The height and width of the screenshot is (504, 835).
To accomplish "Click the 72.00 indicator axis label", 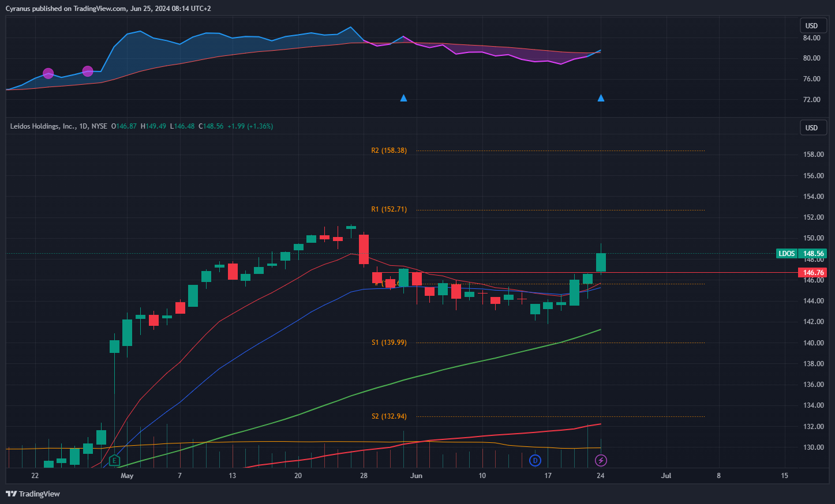I will click(811, 100).
